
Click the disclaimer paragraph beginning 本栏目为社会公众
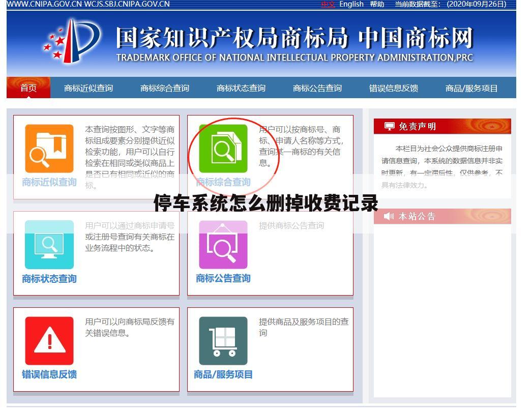coord(442,167)
